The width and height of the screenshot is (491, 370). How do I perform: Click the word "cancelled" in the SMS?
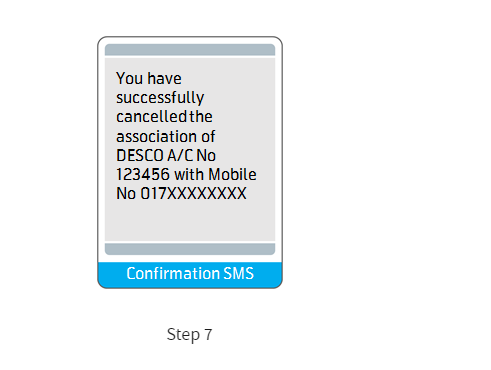tap(151, 117)
